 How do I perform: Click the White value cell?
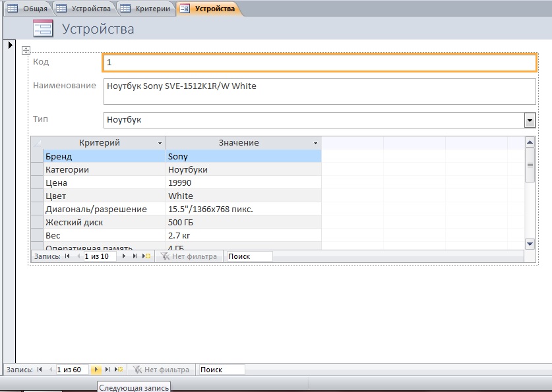pyautogui.click(x=243, y=196)
